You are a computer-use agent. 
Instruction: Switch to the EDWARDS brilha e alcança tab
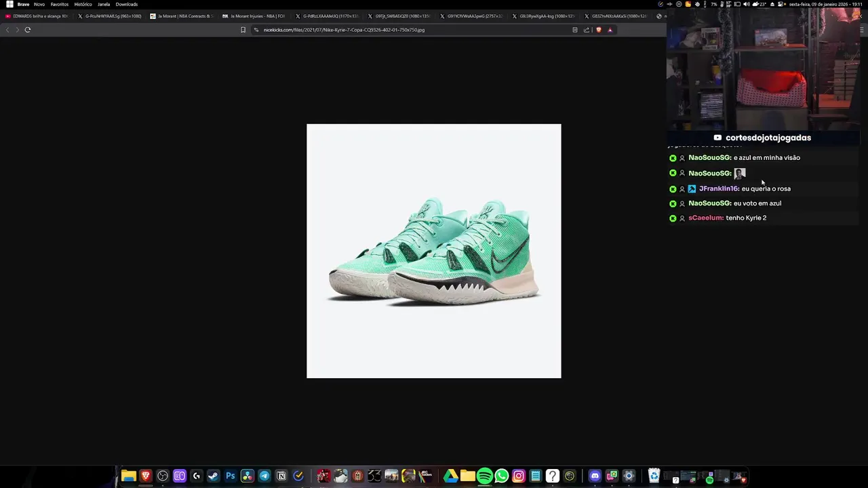pos(37,16)
